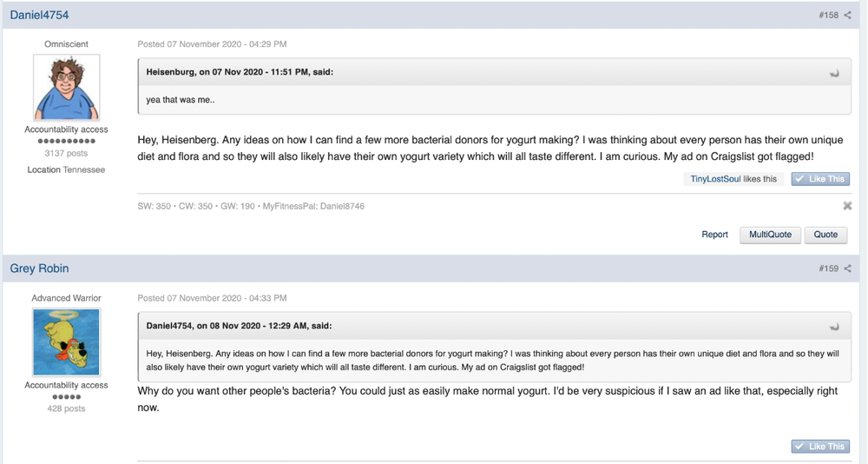Like Grey Robin's post with Like This
868x464 pixels.
click(x=820, y=447)
